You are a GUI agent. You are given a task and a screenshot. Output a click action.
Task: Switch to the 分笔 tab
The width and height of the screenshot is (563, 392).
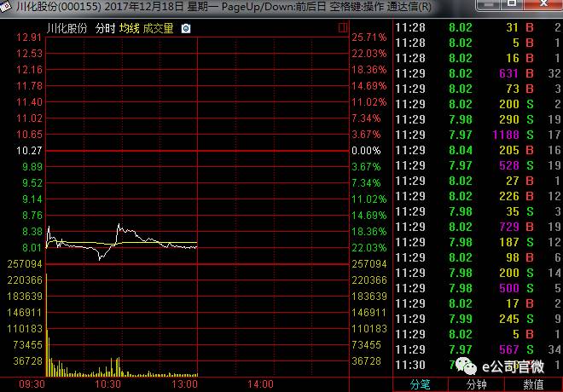[421, 384]
